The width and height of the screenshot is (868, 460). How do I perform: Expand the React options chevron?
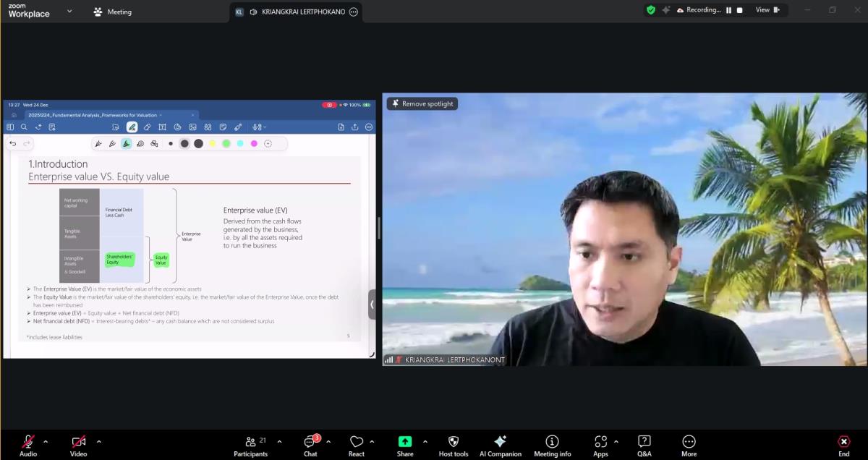(x=372, y=441)
